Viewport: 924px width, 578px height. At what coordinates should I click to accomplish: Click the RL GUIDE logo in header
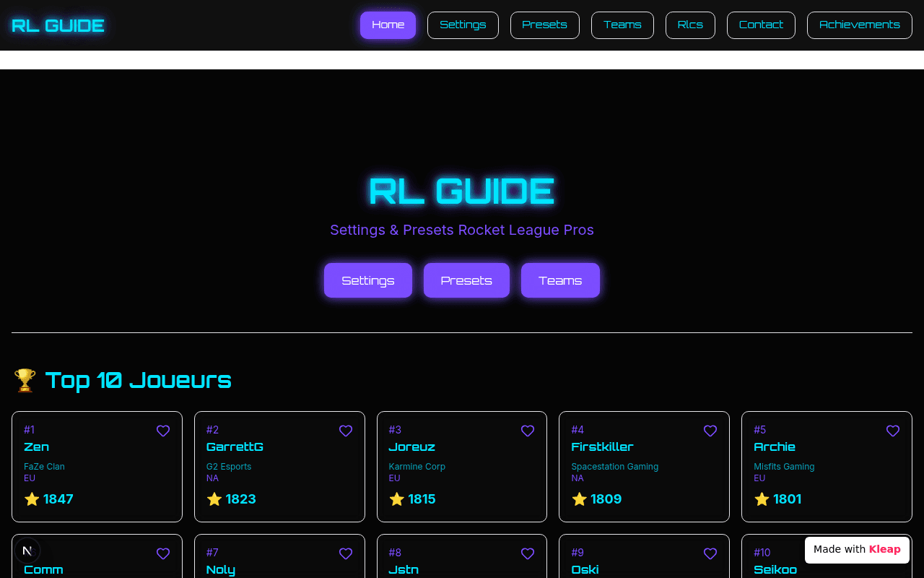coord(58,25)
